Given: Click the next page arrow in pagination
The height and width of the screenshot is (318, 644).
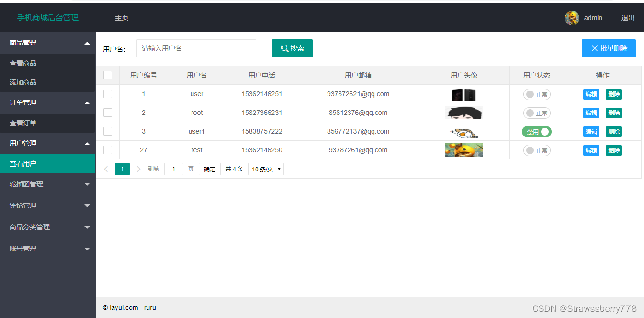Looking at the screenshot, I should click(x=139, y=169).
